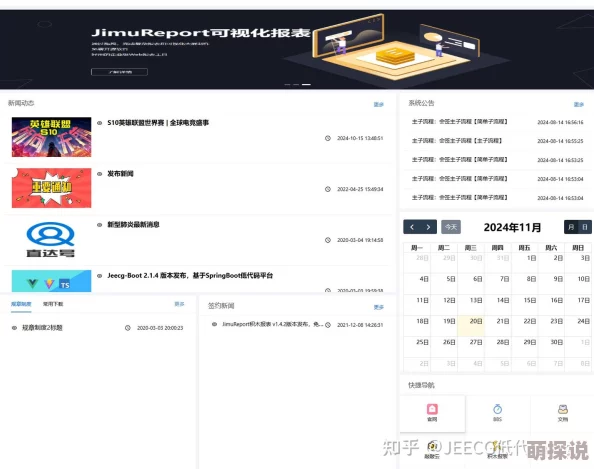Click eye icon beside S10英雄联盟世界赛 news

tap(100, 123)
